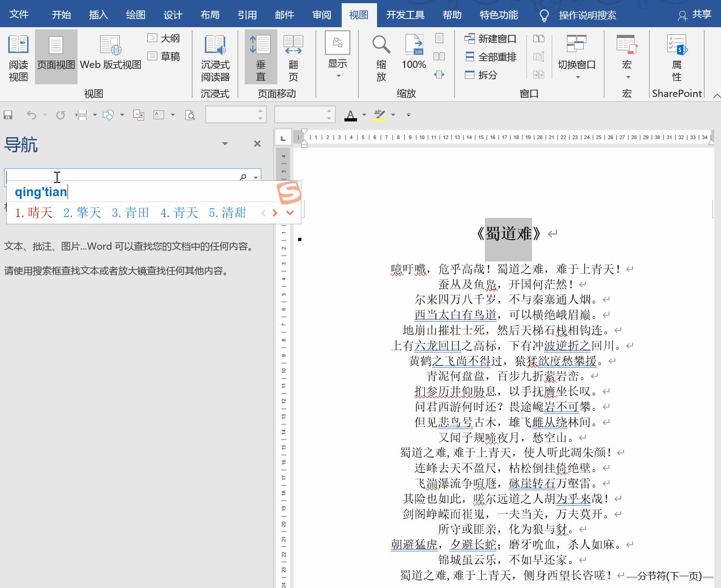Open navigation pane options dropdown
Image resolution: width=721 pixels, height=588 pixels.
pyautogui.click(x=225, y=144)
